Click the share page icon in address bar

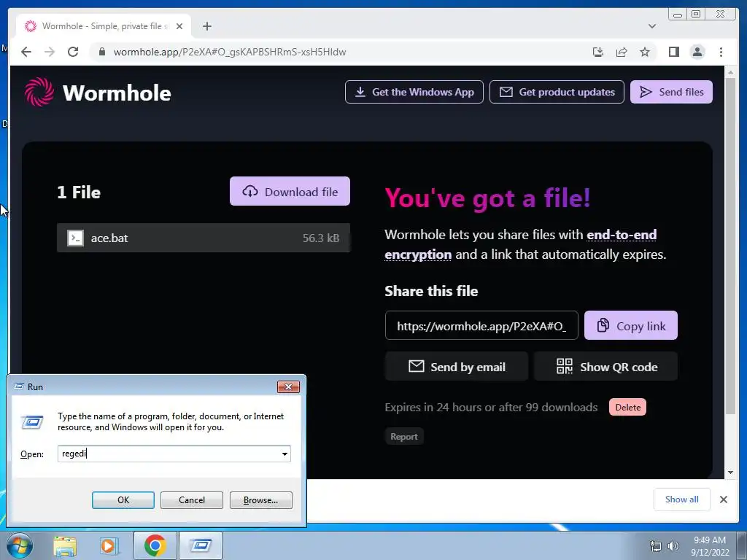click(x=622, y=52)
